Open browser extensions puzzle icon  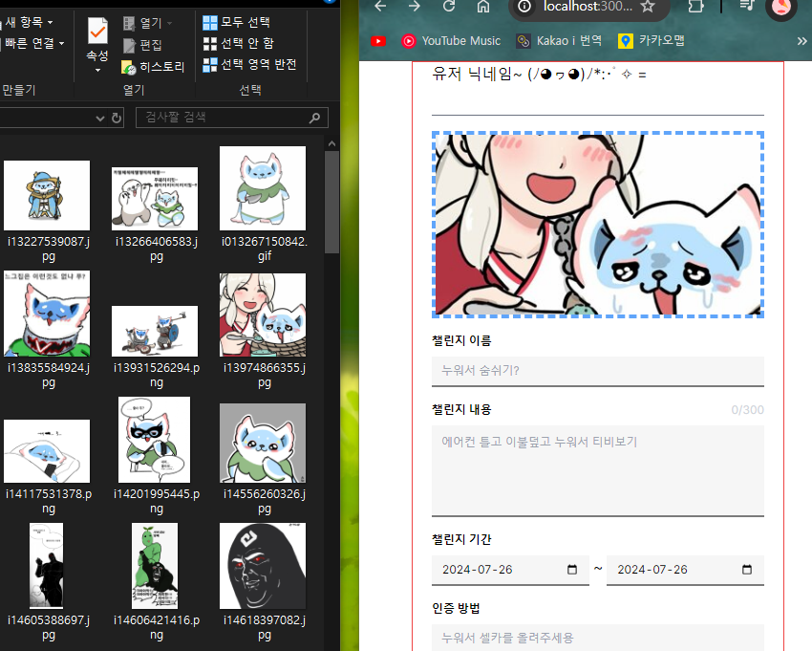pos(695,7)
